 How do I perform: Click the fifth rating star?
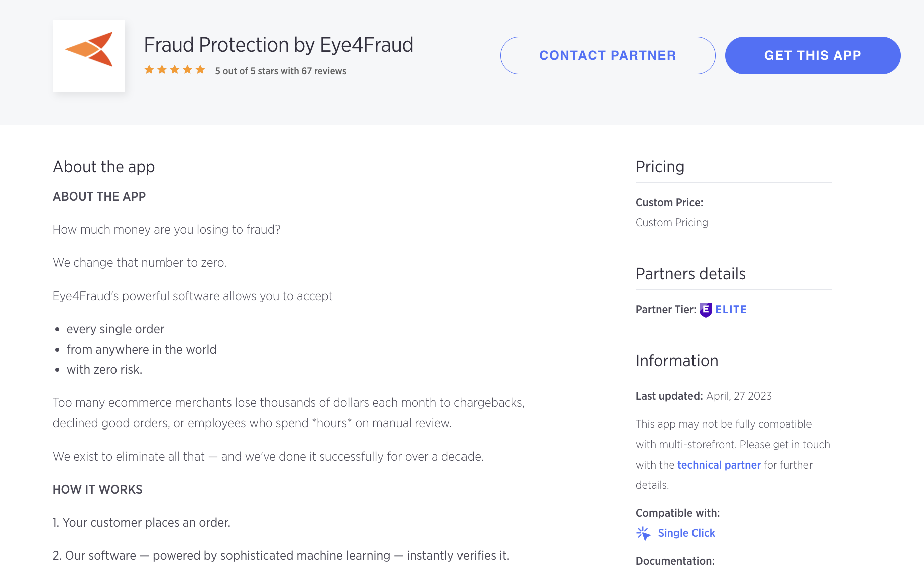200,70
